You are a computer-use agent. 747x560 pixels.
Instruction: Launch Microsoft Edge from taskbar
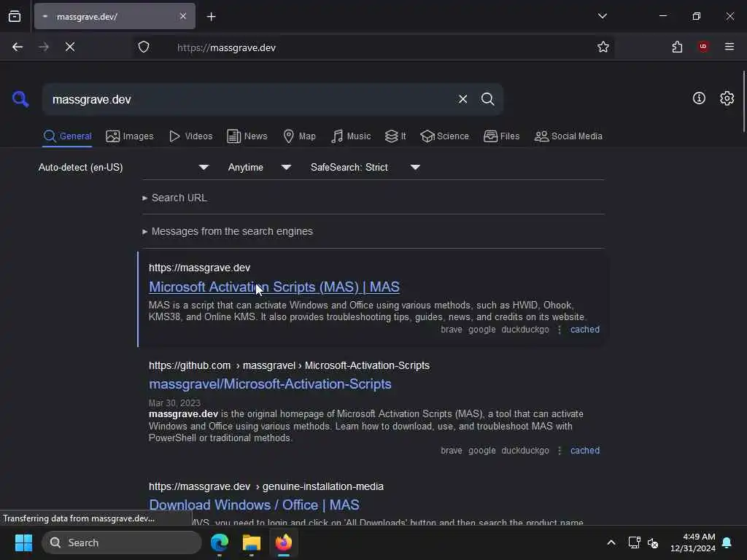(x=220, y=542)
